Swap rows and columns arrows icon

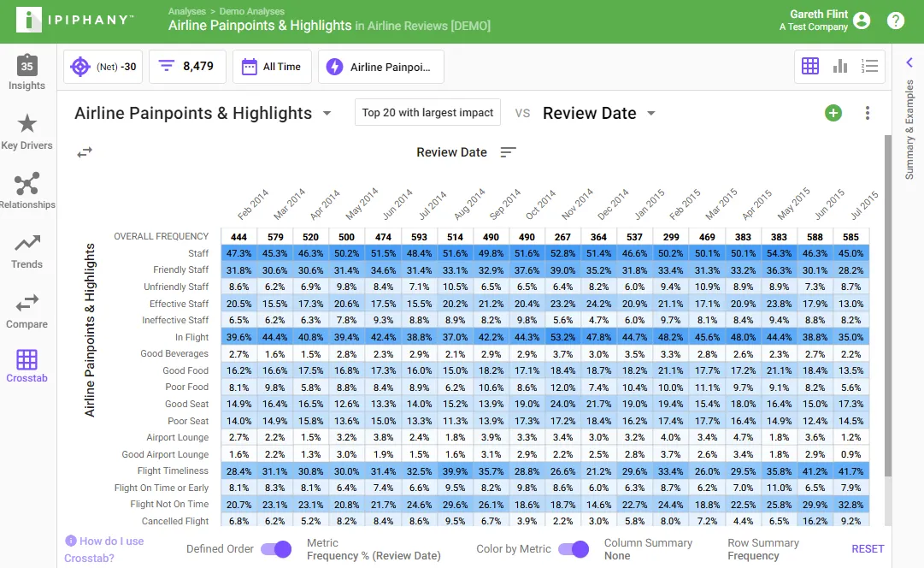[x=85, y=152]
